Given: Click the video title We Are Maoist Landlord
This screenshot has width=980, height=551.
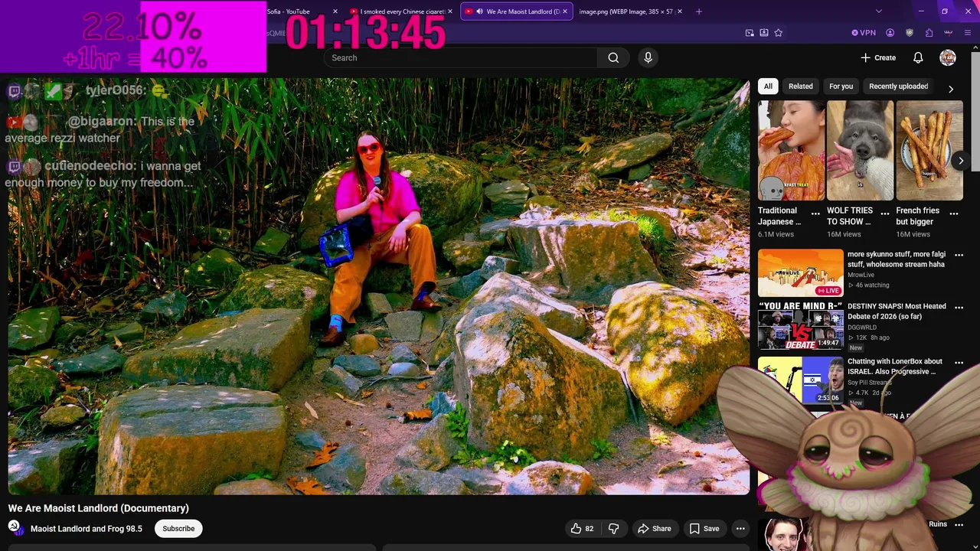Looking at the screenshot, I should point(99,508).
